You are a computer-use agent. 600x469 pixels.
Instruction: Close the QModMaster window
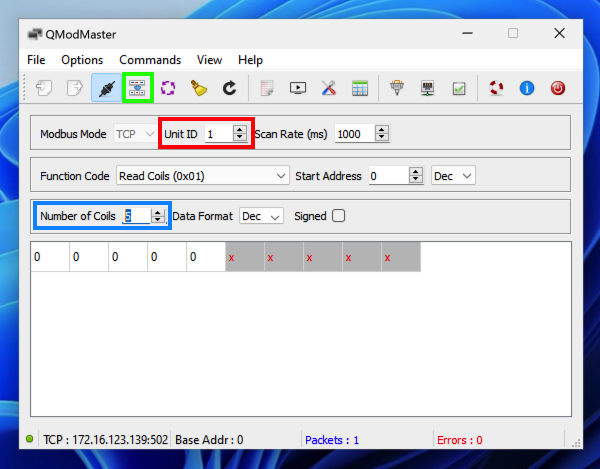[559, 33]
